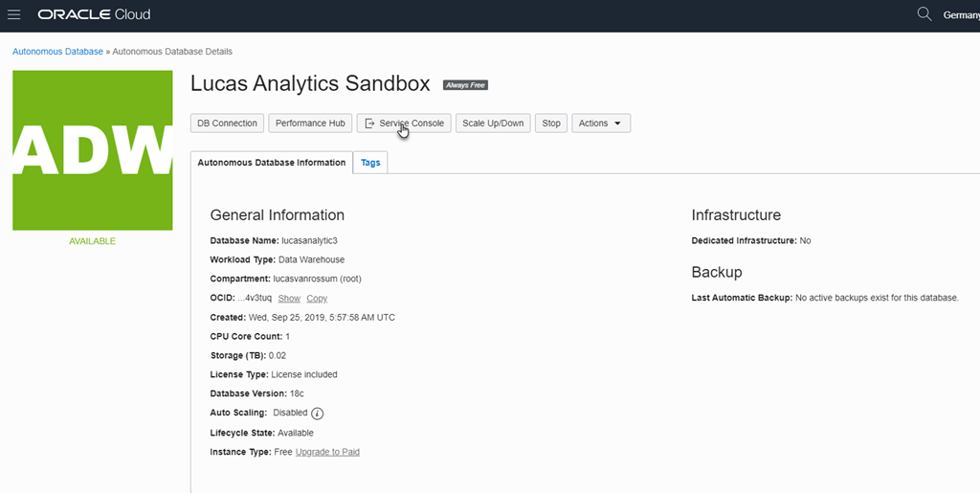This screenshot has height=493, width=980.
Task: Show the full OCID value
Action: (x=289, y=299)
